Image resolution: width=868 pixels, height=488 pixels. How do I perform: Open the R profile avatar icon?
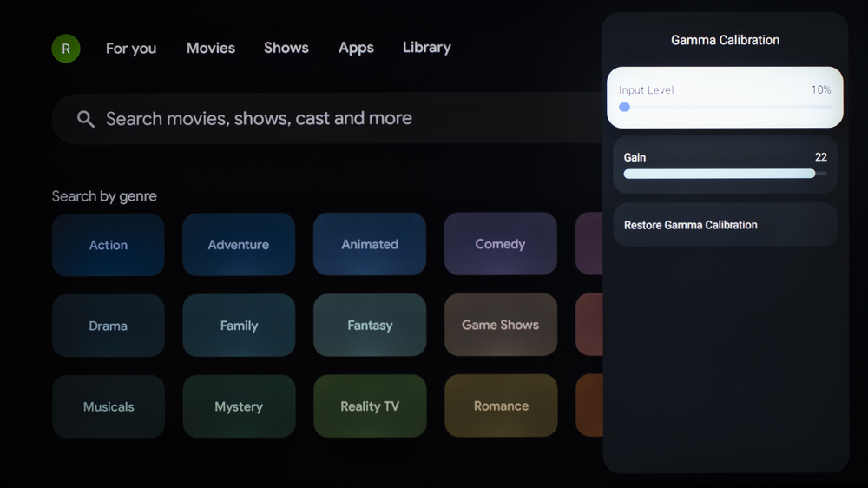[x=66, y=49]
